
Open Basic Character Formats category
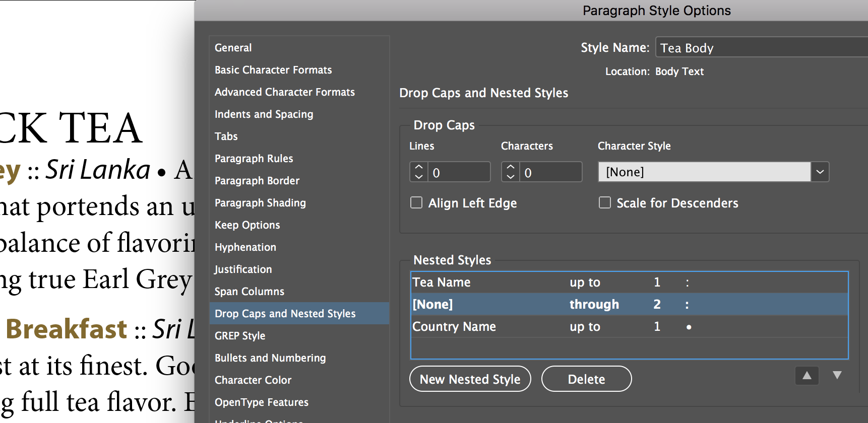[299, 70]
